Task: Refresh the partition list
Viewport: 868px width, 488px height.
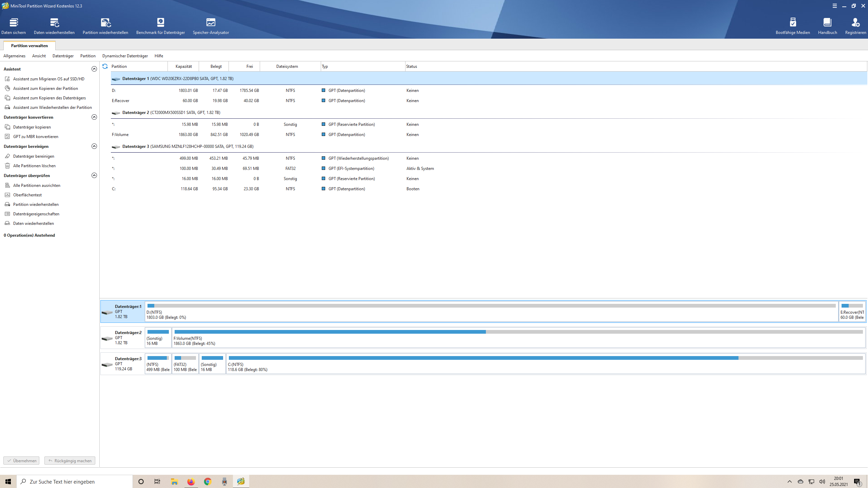Action: click(x=105, y=66)
